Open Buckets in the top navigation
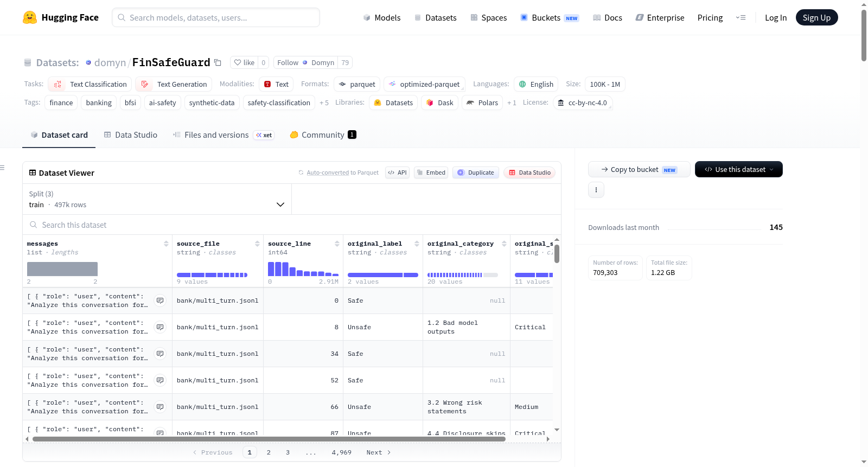Image resolution: width=868 pixels, height=467 pixels. coord(550,17)
